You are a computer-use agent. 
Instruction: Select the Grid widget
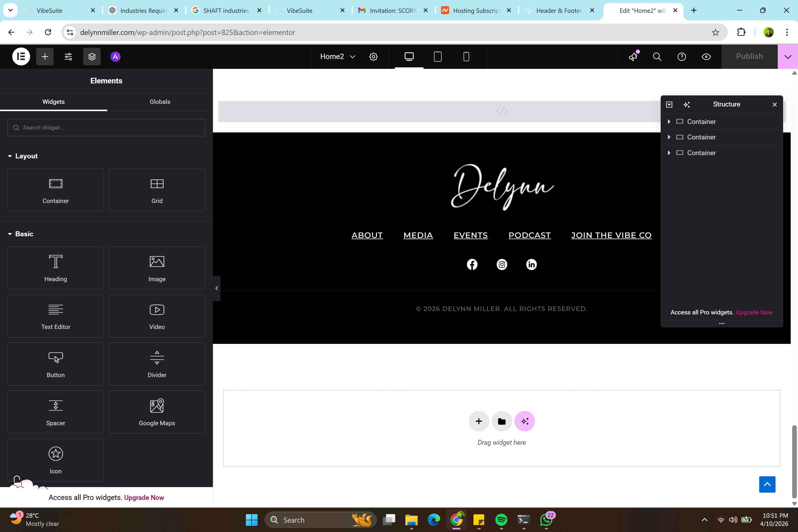pos(157,190)
